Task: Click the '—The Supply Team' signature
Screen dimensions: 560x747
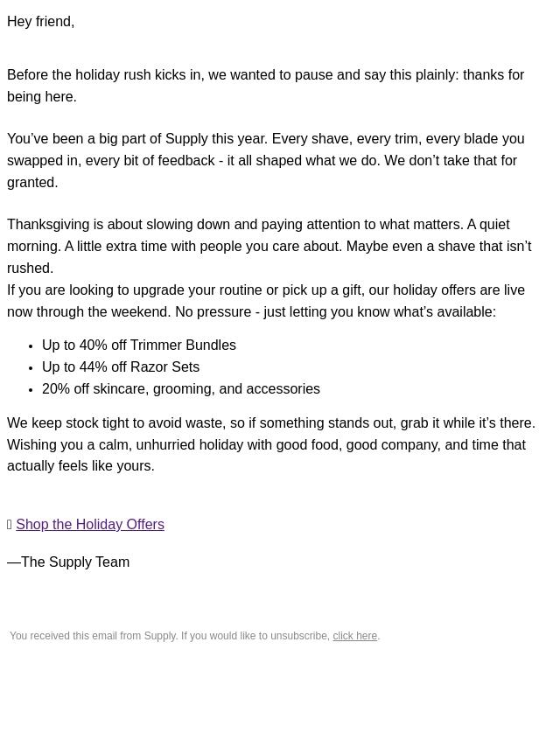Action: click(x=68, y=562)
